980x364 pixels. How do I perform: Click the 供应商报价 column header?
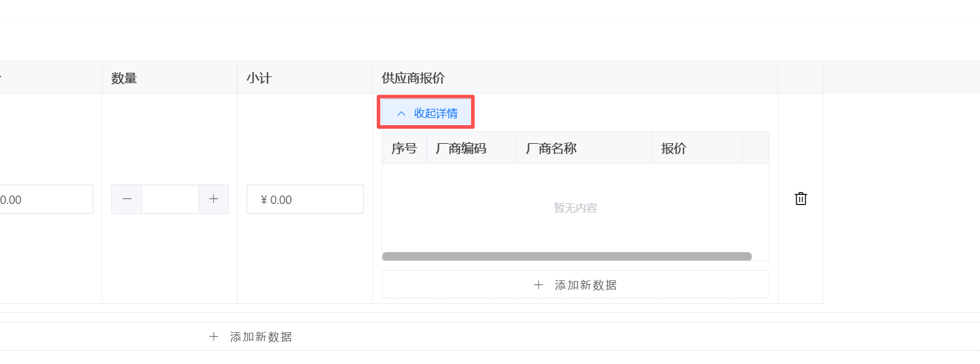[x=413, y=78]
